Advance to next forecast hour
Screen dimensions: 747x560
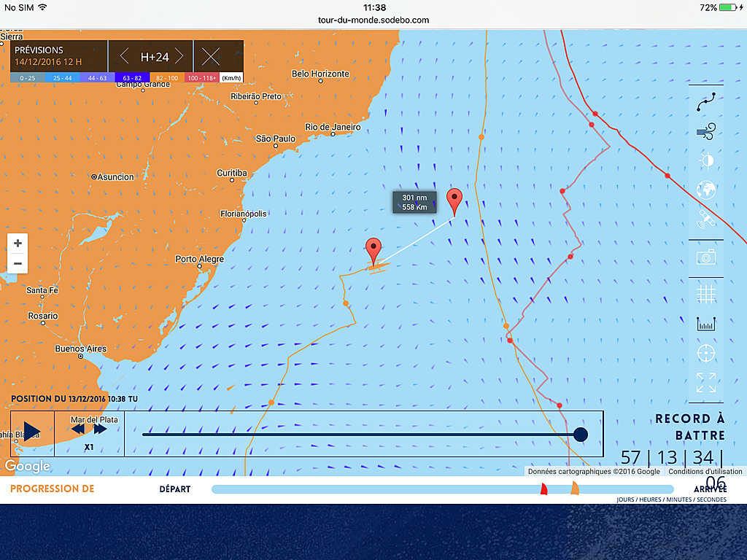pyautogui.click(x=179, y=57)
